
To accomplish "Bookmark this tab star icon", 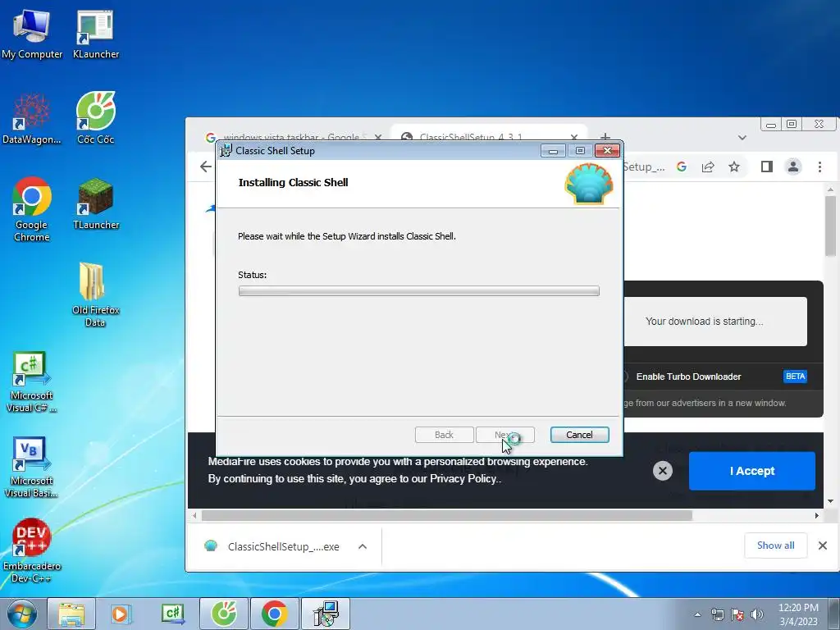I will [734, 167].
